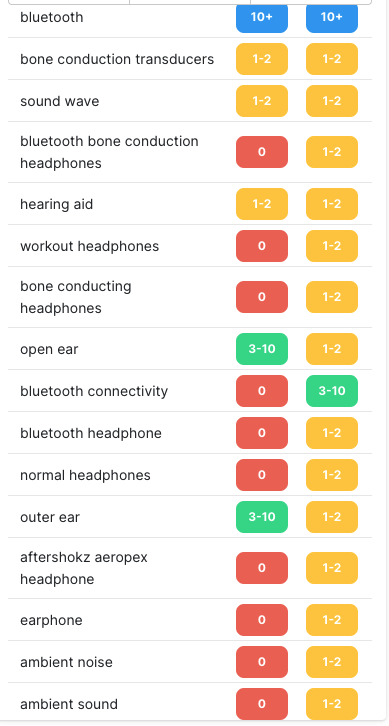The width and height of the screenshot is (389, 726).
Task: Select the bluetooth headphone keyword
Action: tap(91, 433)
